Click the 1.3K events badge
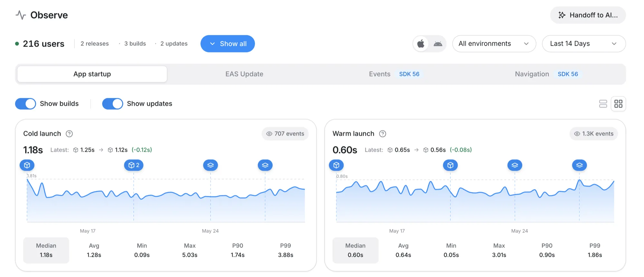The height and width of the screenshot is (277, 644). pyautogui.click(x=594, y=134)
